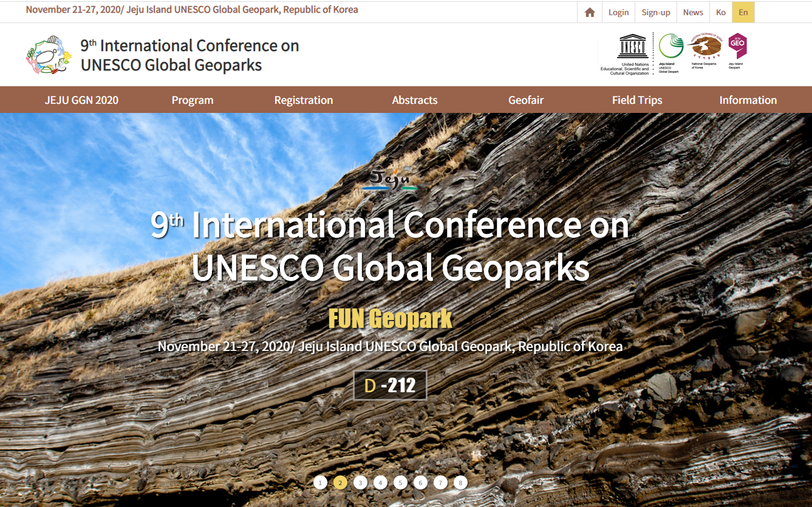Open the Program menu

click(x=193, y=100)
